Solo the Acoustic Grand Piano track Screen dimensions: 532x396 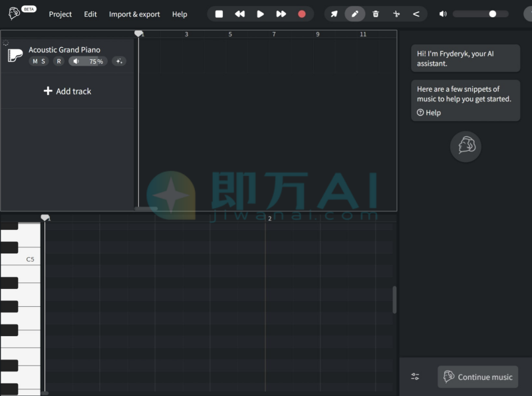(x=43, y=61)
